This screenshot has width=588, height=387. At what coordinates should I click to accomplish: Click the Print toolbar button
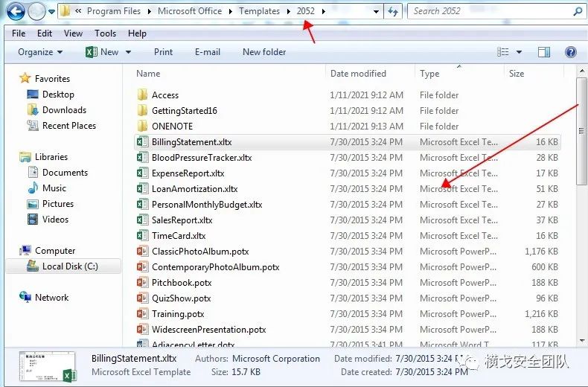pos(164,52)
